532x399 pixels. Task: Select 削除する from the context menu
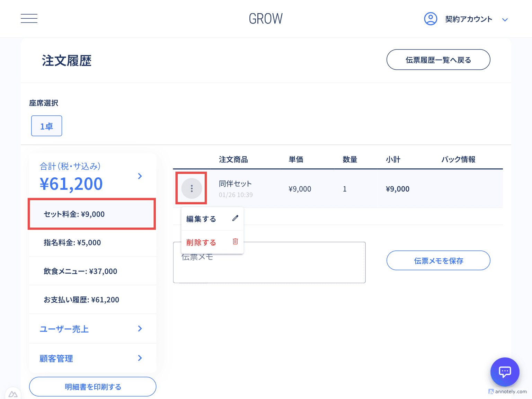(201, 242)
